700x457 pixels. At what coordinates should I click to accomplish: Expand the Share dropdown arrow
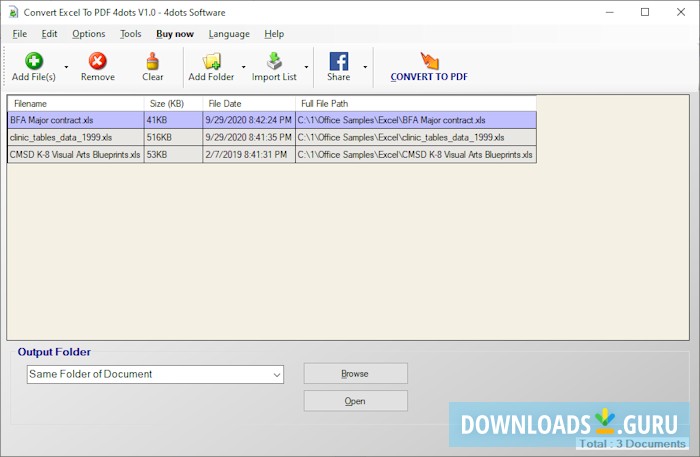tap(365, 67)
